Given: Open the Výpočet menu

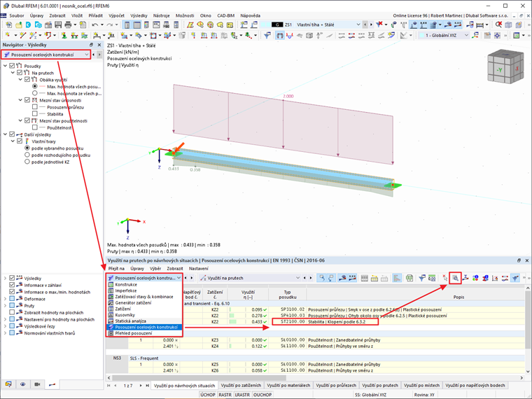Looking at the screenshot, I should 116,15.
